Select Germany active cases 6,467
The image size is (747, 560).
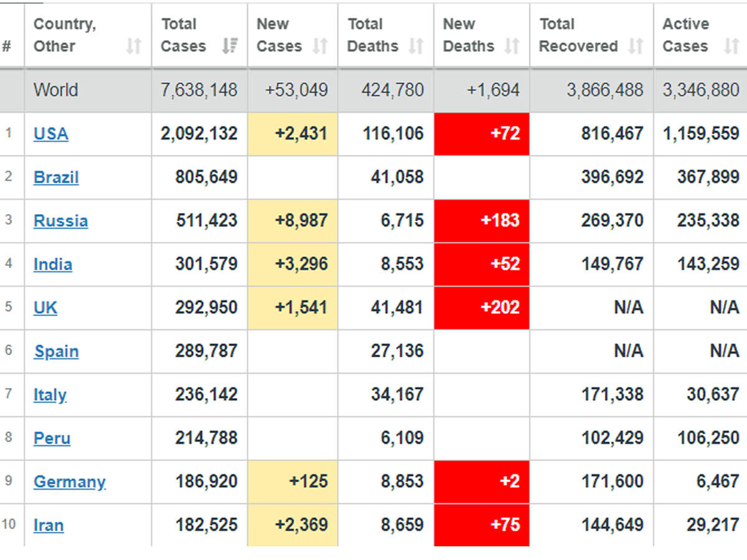(718, 482)
